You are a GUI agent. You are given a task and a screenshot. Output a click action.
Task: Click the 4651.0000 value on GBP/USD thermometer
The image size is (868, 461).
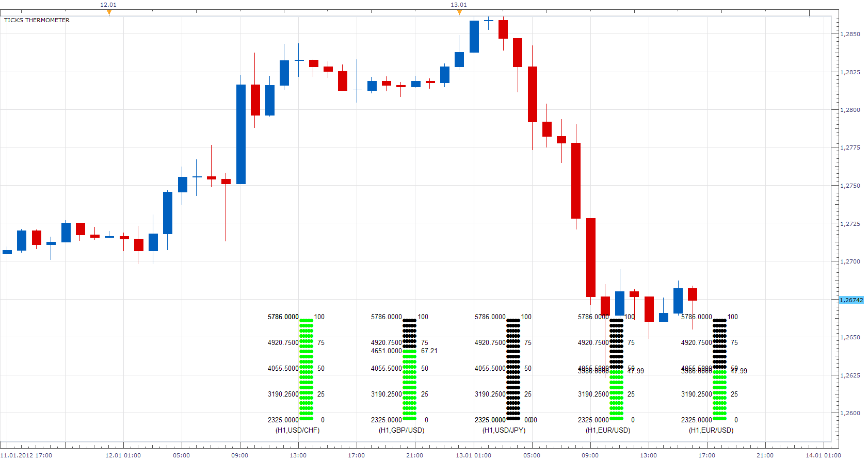pyautogui.click(x=386, y=351)
